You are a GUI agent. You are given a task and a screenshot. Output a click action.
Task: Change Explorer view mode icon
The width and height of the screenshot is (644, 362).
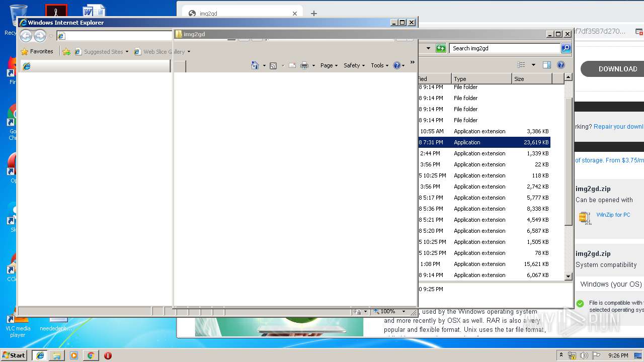click(521, 65)
